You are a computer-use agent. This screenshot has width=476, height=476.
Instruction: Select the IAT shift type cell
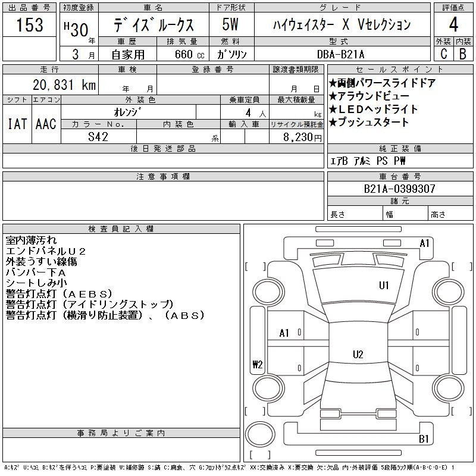17,124
